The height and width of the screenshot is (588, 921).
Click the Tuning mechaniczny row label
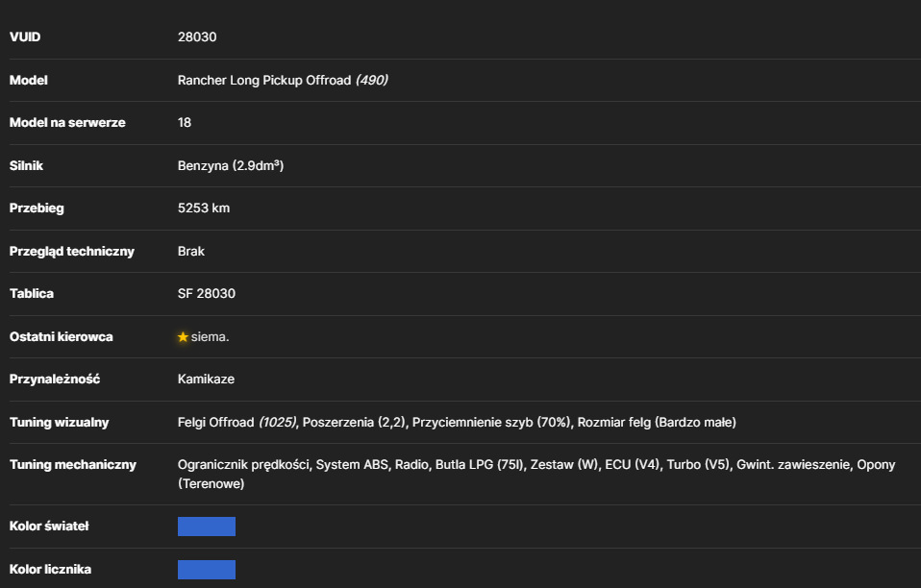(73, 465)
